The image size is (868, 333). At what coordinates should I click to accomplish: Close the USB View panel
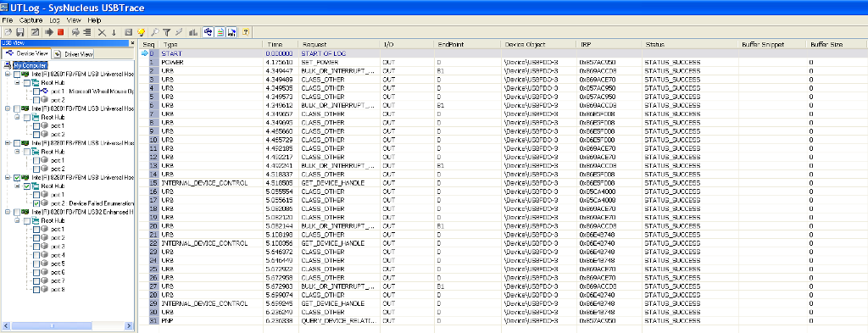pos(132,42)
